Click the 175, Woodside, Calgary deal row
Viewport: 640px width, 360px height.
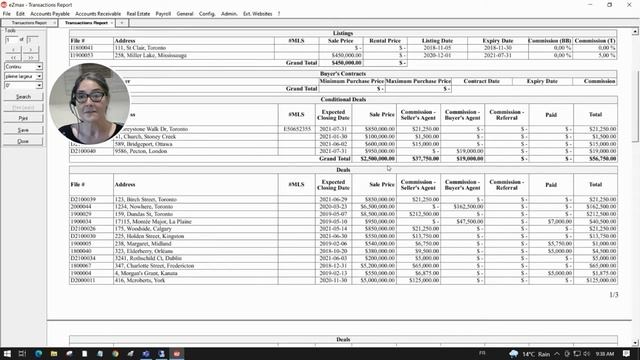click(343, 229)
